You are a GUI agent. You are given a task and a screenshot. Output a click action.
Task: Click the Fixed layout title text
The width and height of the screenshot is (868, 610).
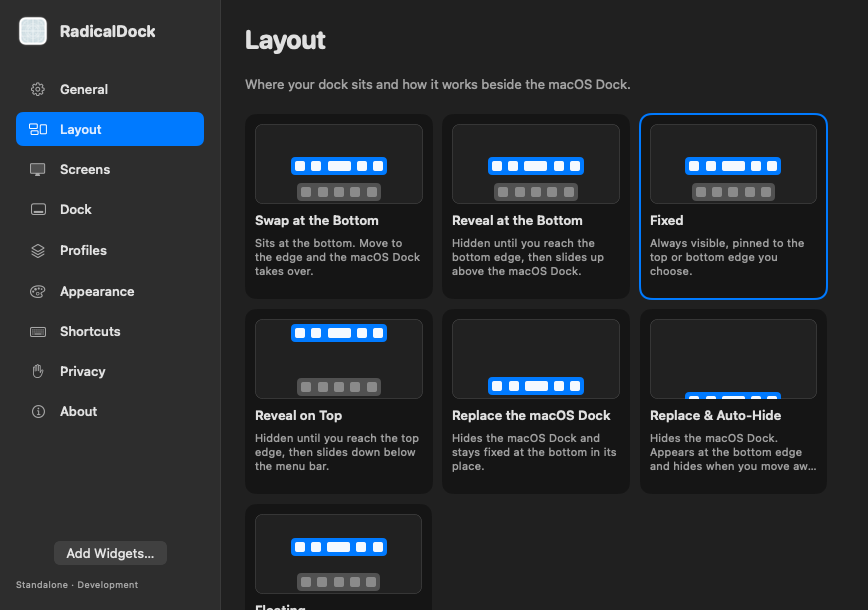[x=666, y=220]
